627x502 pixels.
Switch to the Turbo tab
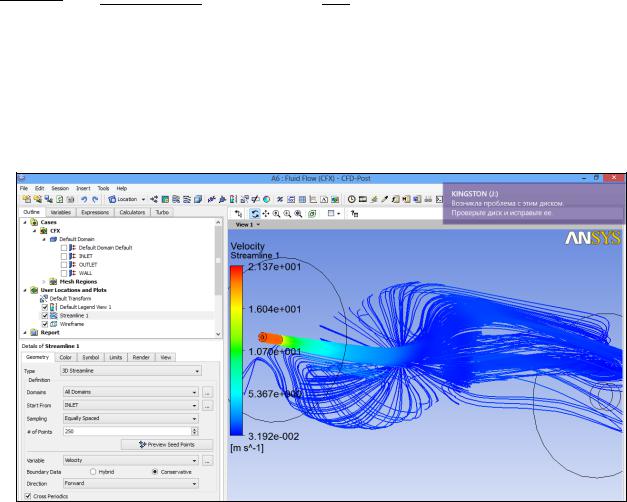click(x=162, y=212)
